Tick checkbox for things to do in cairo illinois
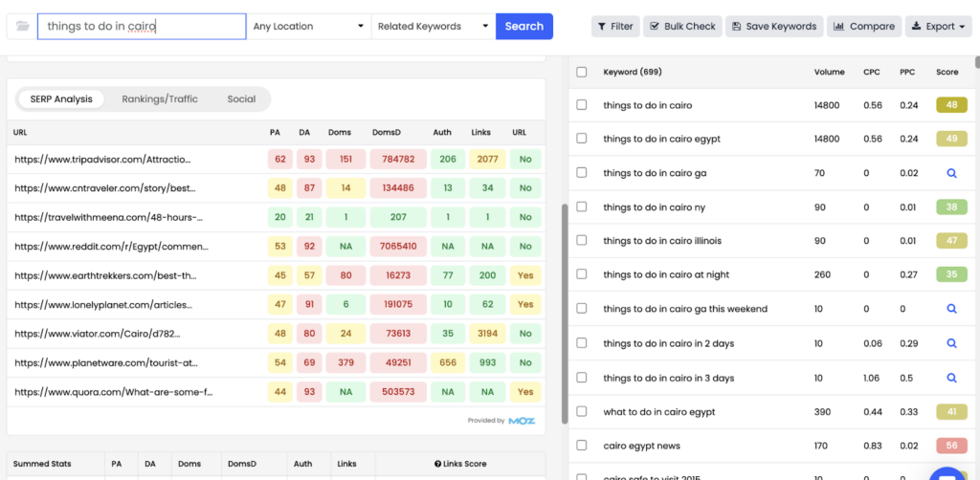This screenshot has width=980, height=480. 582,240
